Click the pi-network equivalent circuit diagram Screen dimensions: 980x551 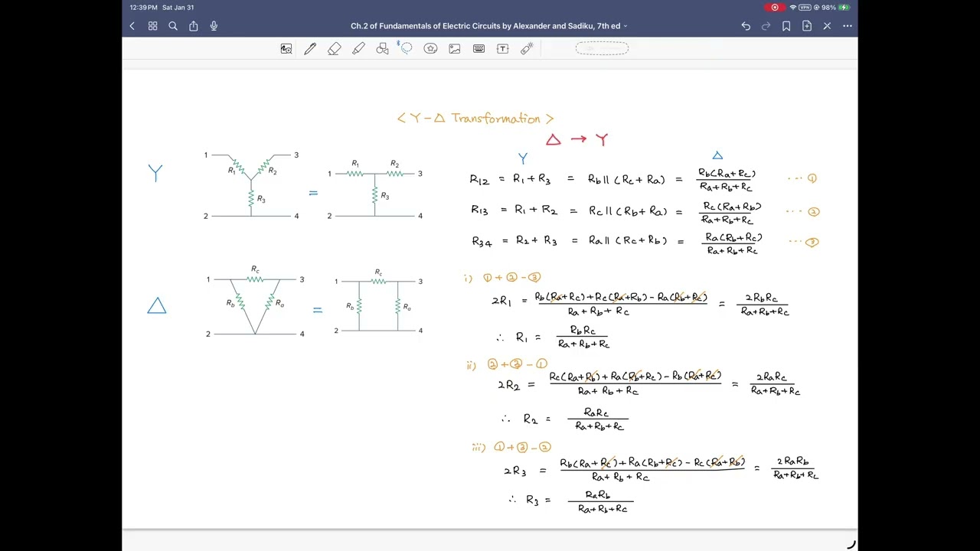click(378, 302)
